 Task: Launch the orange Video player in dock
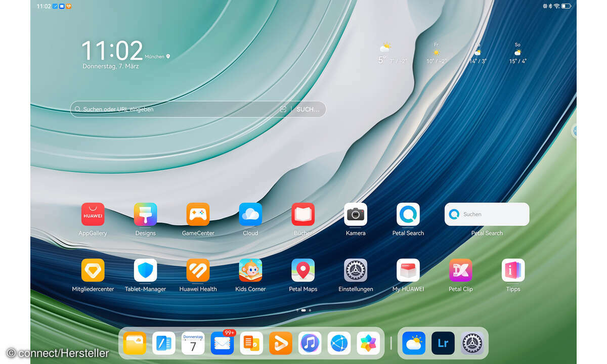coord(281,343)
